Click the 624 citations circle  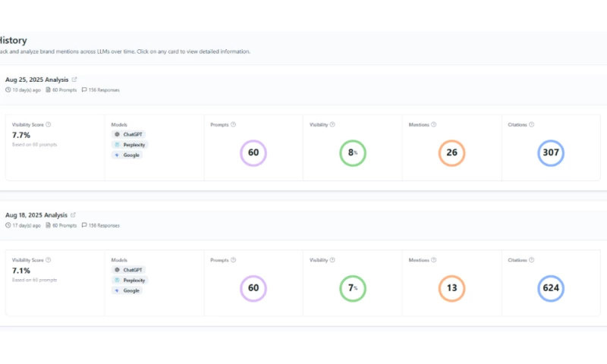point(551,288)
